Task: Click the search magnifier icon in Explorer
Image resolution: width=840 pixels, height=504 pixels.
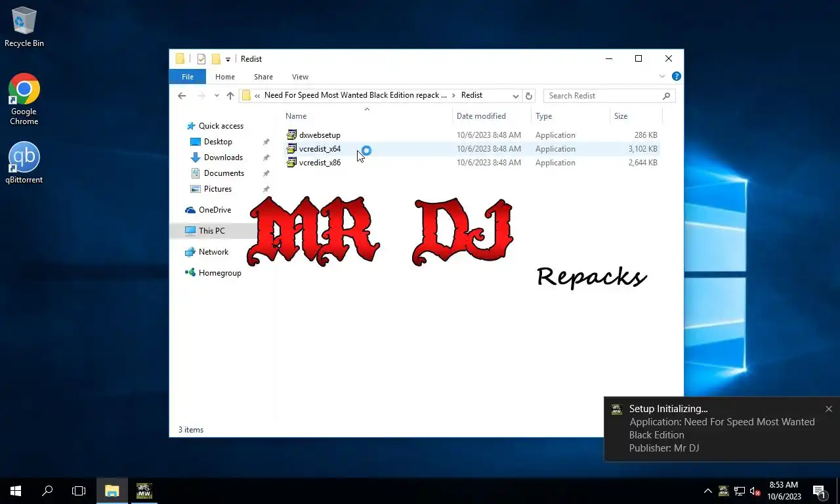Action: coord(666,96)
